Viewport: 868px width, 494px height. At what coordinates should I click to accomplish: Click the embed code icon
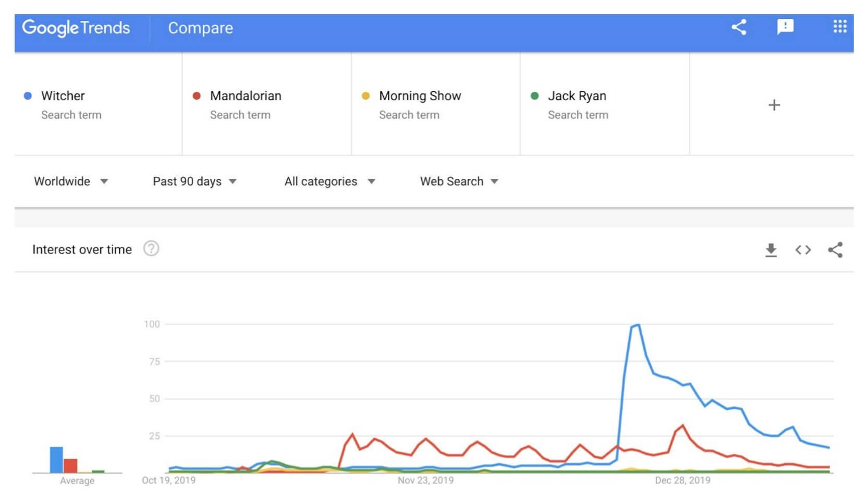coord(803,250)
